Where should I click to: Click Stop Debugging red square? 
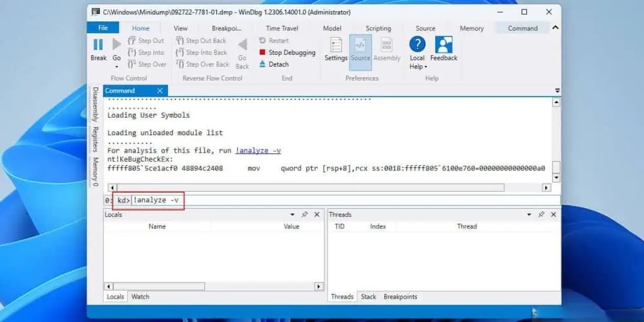click(x=263, y=53)
